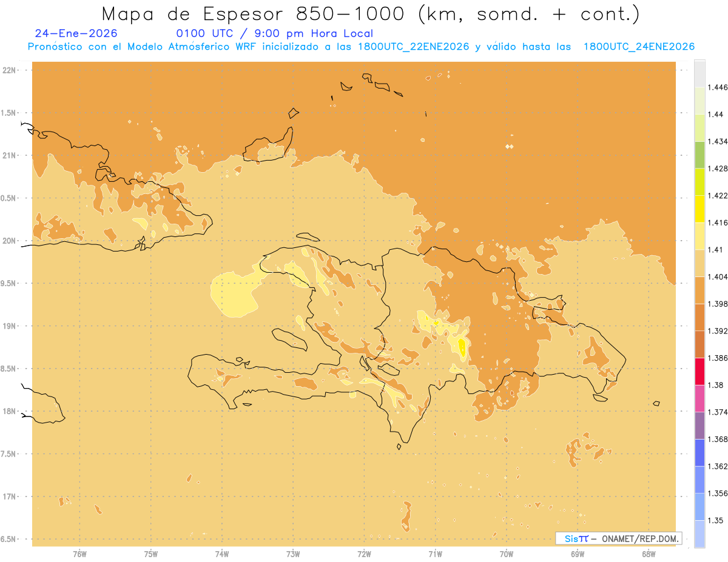Click the '73W' longitude label
Viewport: 728px width, 562px height.
[x=293, y=554]
